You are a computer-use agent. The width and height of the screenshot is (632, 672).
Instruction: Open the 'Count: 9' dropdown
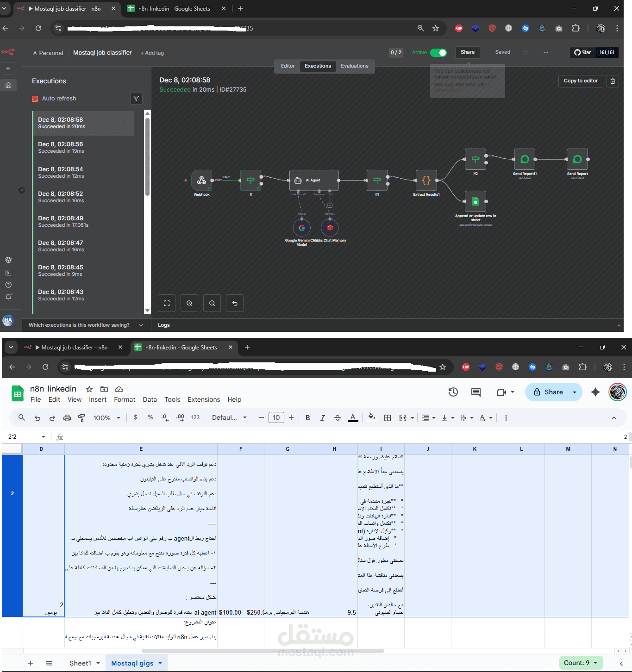point(582,663)
